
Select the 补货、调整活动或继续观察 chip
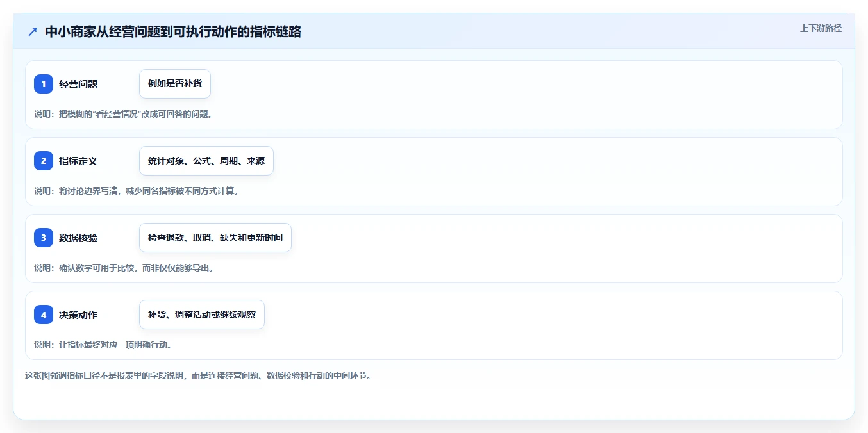[202, 315]
